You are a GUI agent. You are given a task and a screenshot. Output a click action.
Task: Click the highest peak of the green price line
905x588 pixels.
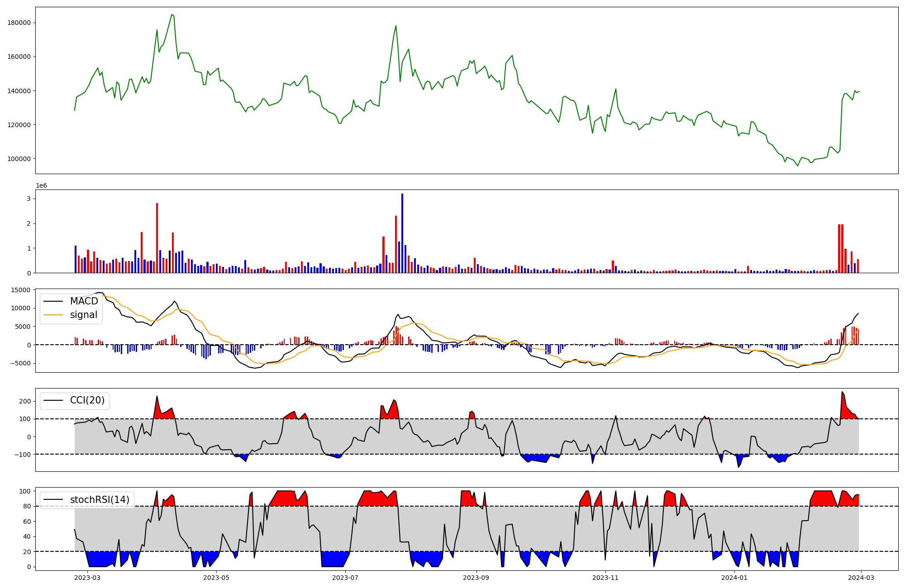(171, 15)
